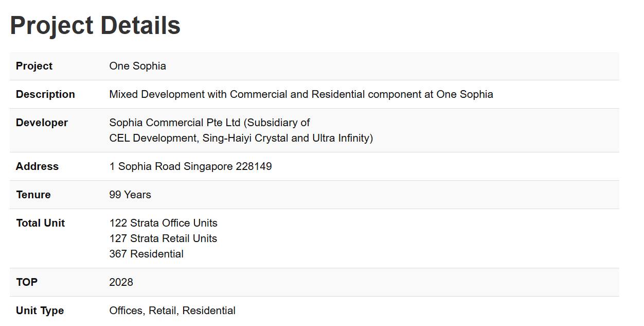Select the Total Unit label
The width and height of the screenshot is (644, 326).
(40, 223)
